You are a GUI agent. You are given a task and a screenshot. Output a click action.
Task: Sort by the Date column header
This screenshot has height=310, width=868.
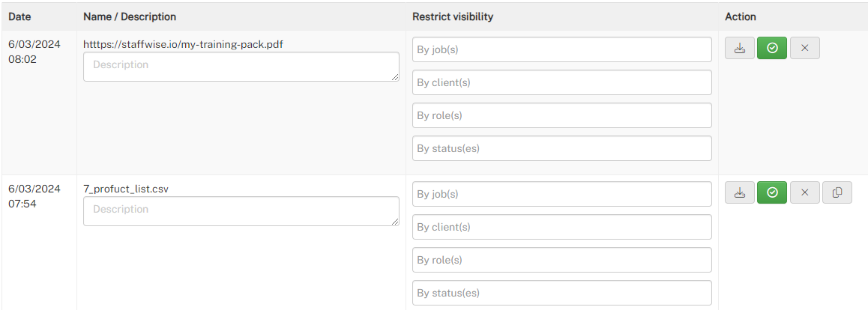coord(19,16)
